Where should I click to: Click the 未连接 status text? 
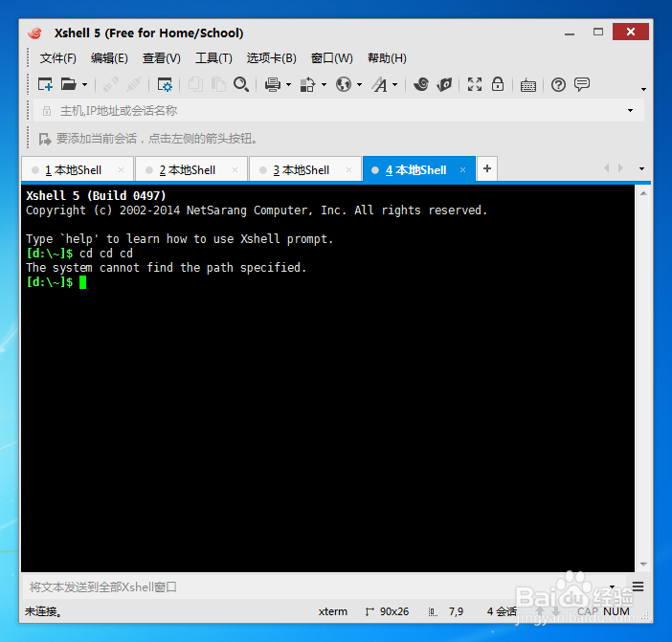[x=43, y=611]
